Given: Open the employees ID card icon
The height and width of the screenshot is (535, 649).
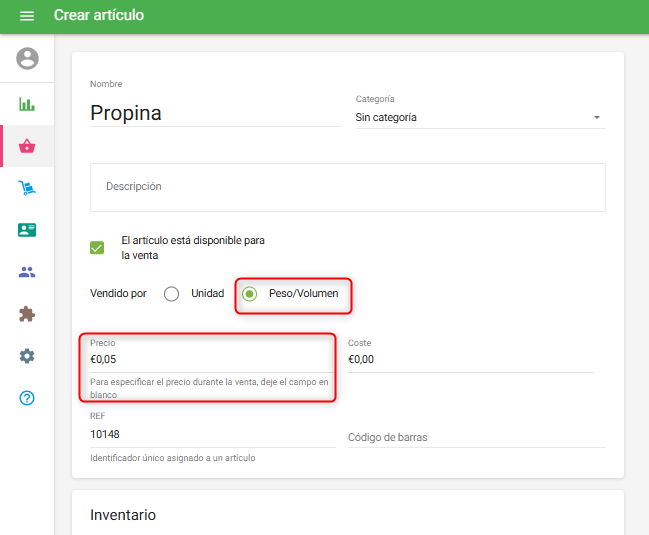Looking at the screenshot, I should coord(27,230).
